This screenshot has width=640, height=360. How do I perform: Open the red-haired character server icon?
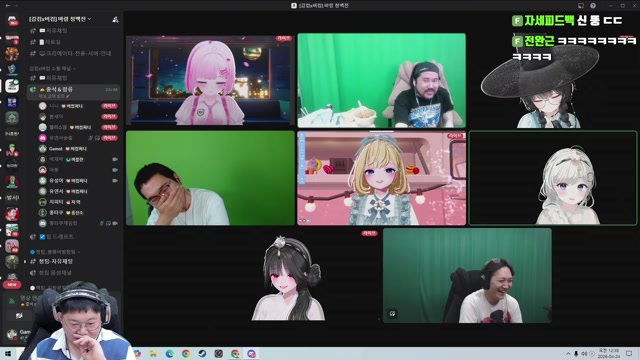pos(12,214)
